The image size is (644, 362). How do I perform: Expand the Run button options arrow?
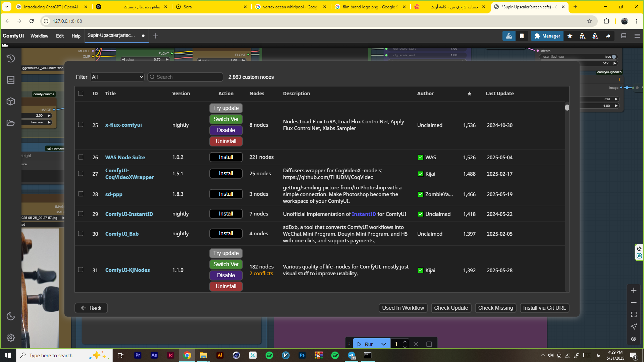coord(384,344)
